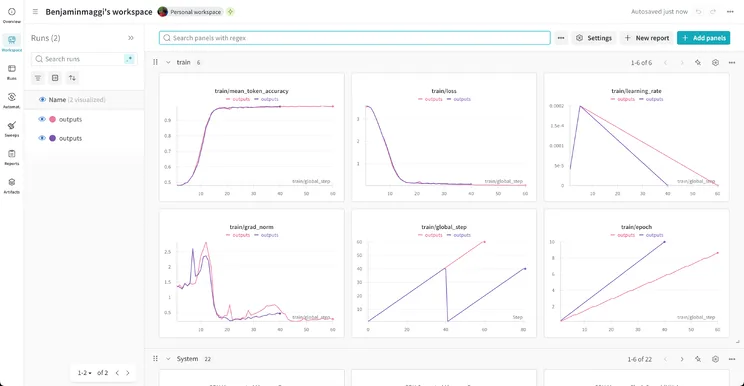The width and height of the screenshot is (744, 386).
Task: Click the System section sparkle/pin icon
Action: pos(698,359)
